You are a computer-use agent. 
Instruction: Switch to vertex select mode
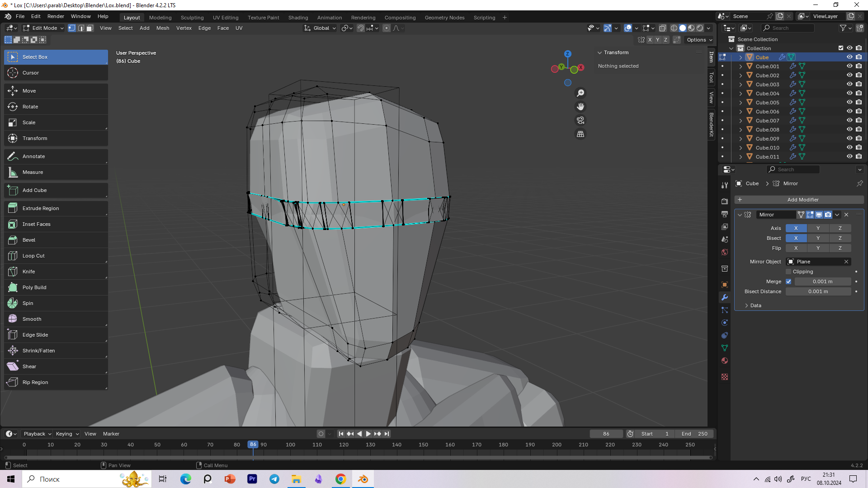pos(72,28)
